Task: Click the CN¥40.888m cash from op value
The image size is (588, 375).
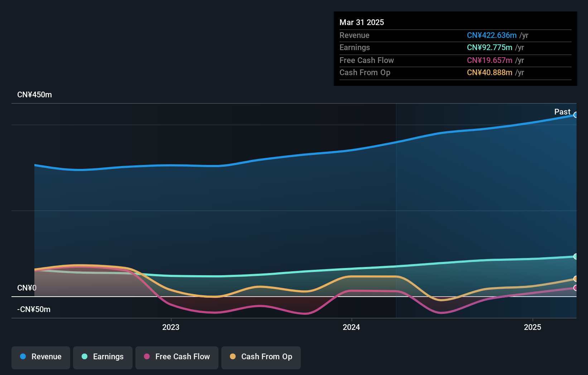Action: pos(490,72)
